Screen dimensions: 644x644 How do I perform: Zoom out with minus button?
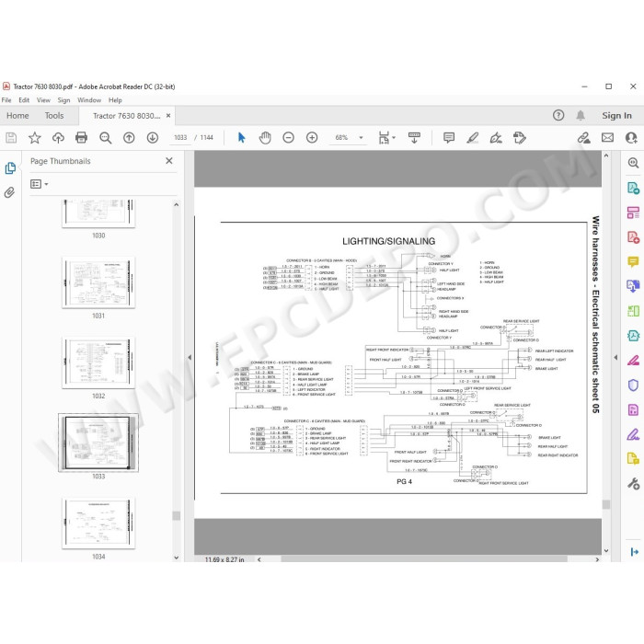pos(288,138)
